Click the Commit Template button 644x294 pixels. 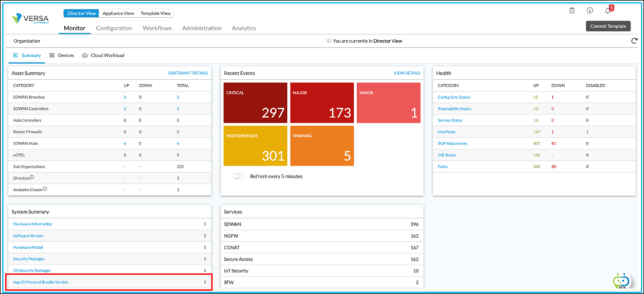tap(608, 26)
